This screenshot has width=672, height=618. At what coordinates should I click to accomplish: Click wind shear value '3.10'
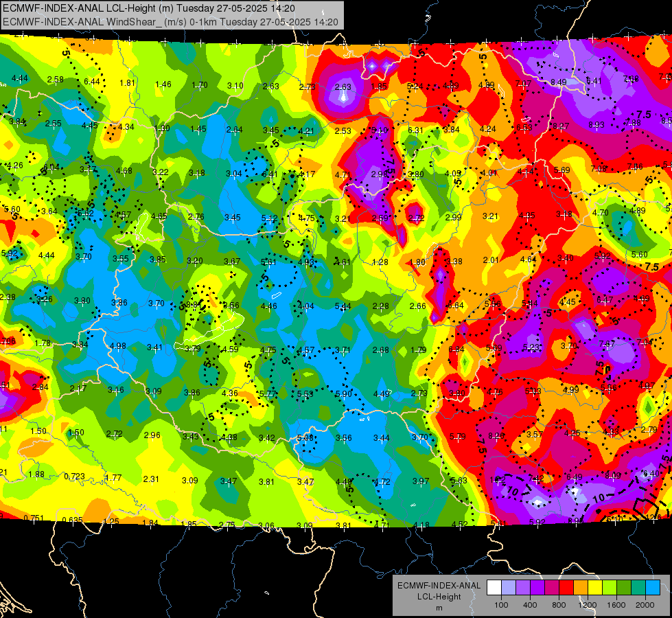click(235, 85)
